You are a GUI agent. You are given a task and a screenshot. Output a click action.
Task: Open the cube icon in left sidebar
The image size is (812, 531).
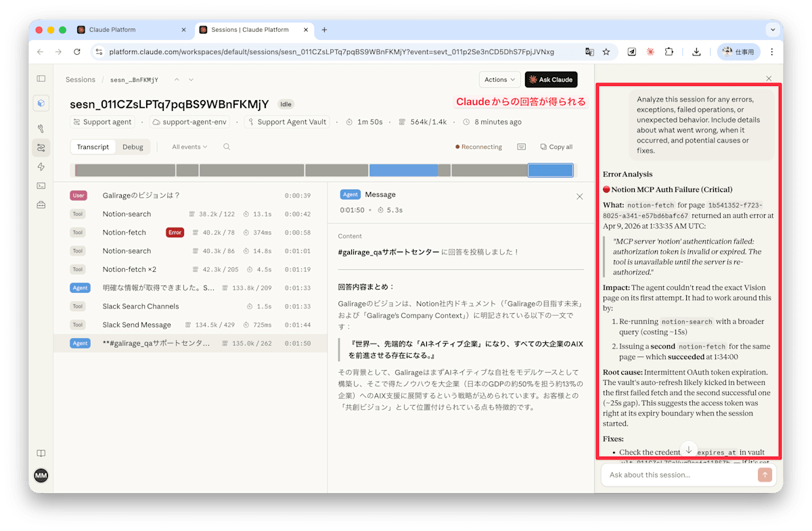(x=41, y=103)
